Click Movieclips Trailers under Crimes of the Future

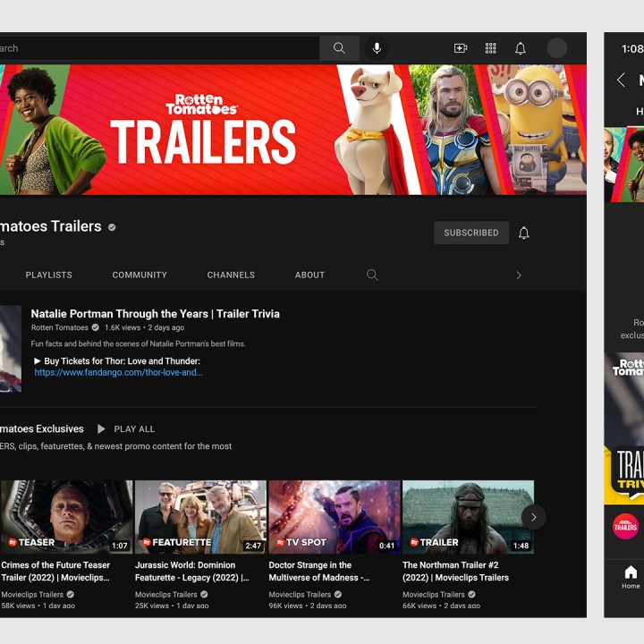coord(32,594)
